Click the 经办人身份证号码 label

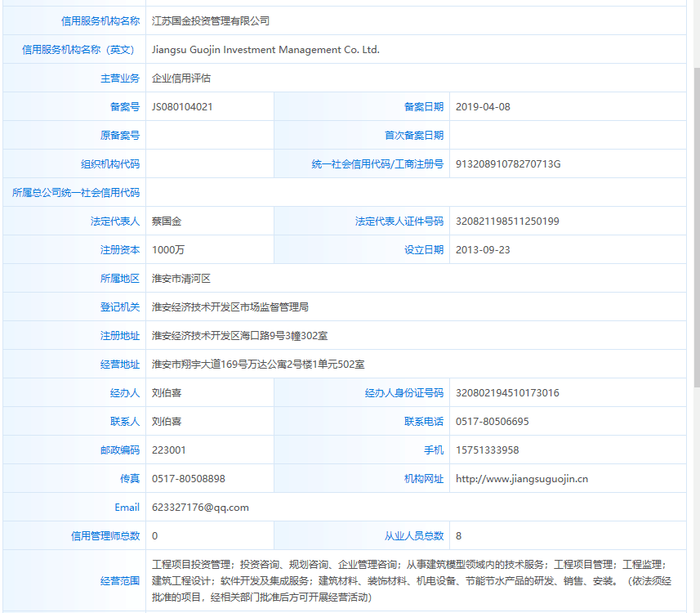click(404, 393)
